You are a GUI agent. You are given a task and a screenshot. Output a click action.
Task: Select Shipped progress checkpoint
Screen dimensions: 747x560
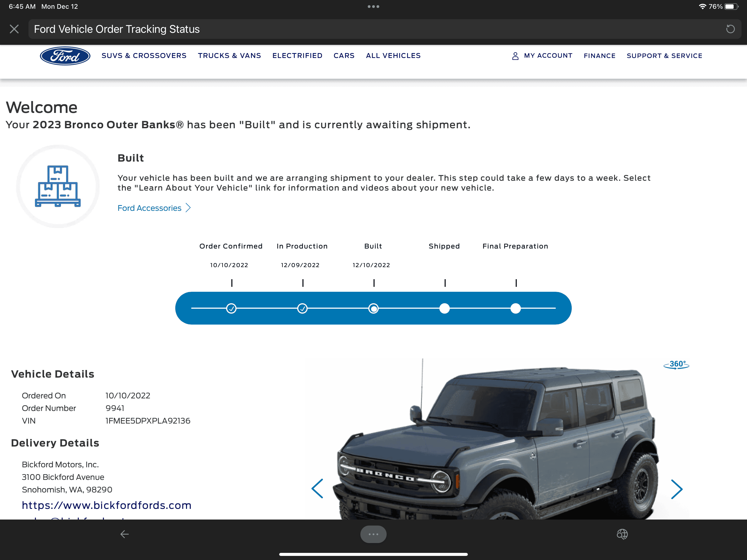444,308
